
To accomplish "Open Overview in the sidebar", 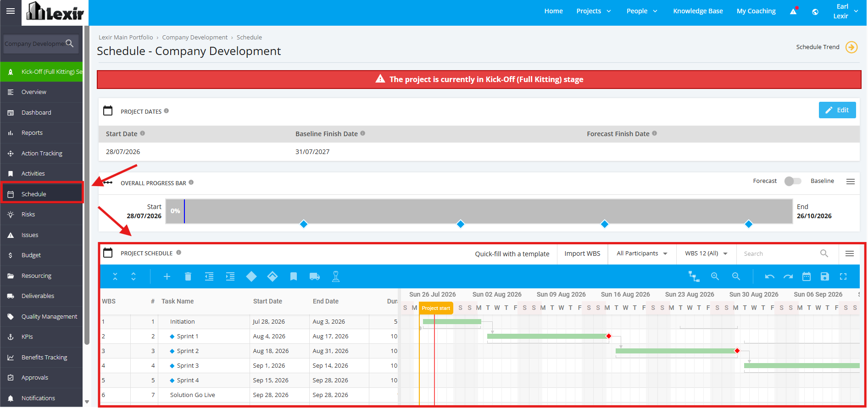I will pos(41,92).
